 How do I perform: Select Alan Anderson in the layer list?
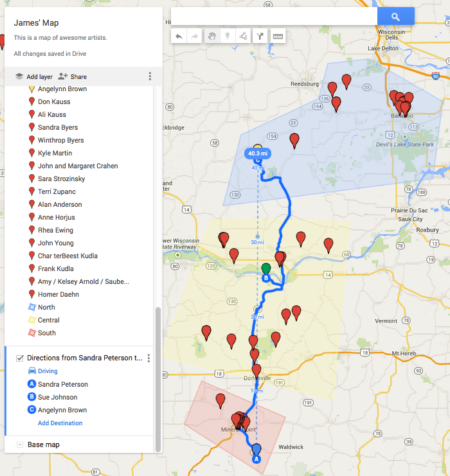pyautogui.click(x=60, y=204)
